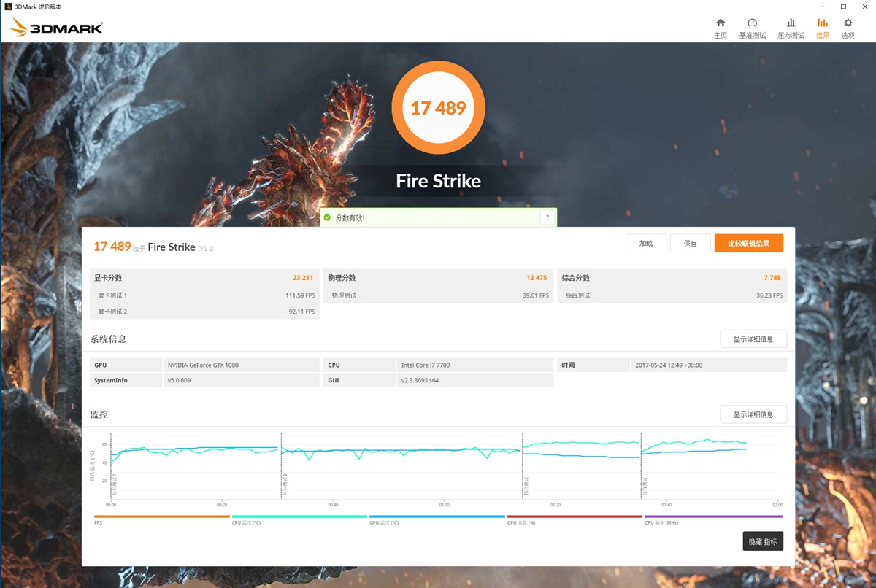This screenshot has height=588, width=876.
Task: Click the Fire Strike title banner
Action: point(438,181)
